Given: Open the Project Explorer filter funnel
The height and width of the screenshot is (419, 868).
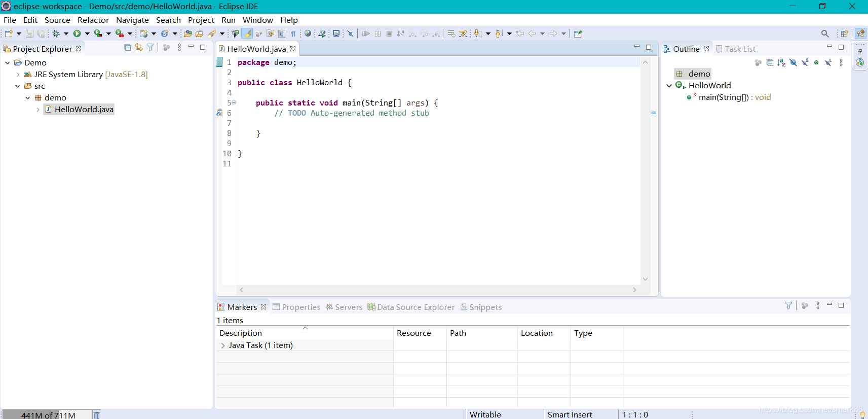Looking at the screenshot, I should pos(150,48).
